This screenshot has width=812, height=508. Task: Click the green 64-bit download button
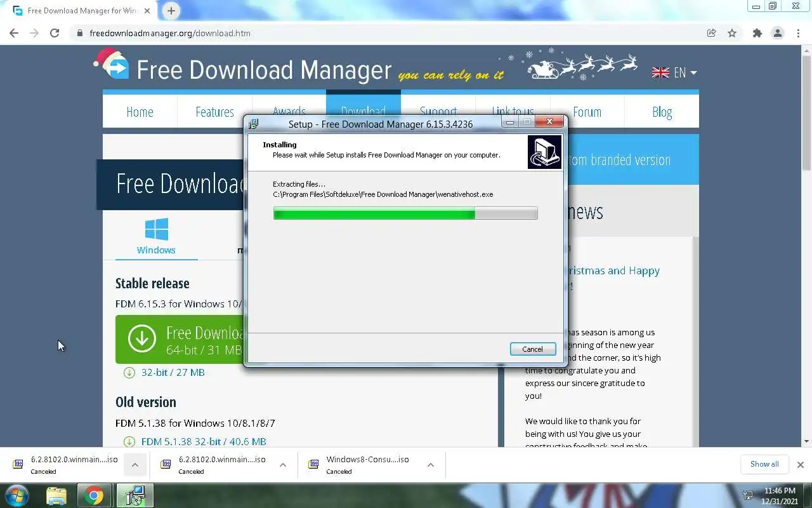(x=180, y=339)
